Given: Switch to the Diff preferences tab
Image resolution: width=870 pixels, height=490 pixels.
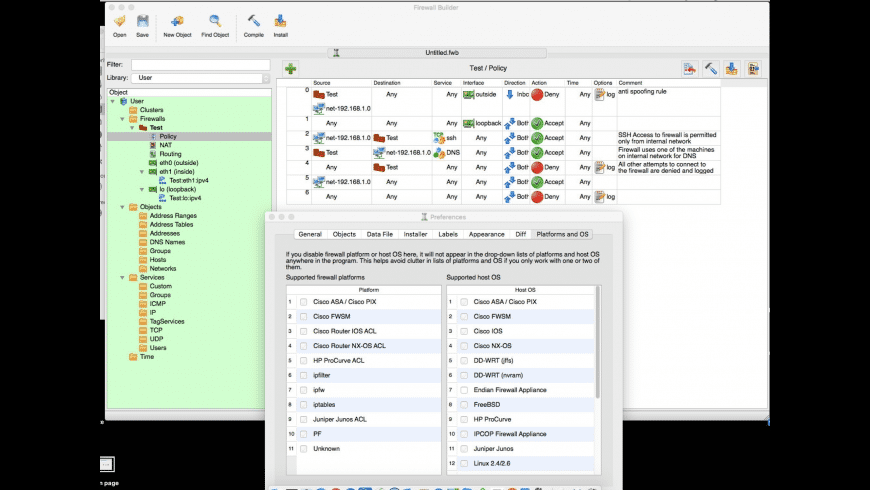Looking at the screenshot, I should 520,234.
